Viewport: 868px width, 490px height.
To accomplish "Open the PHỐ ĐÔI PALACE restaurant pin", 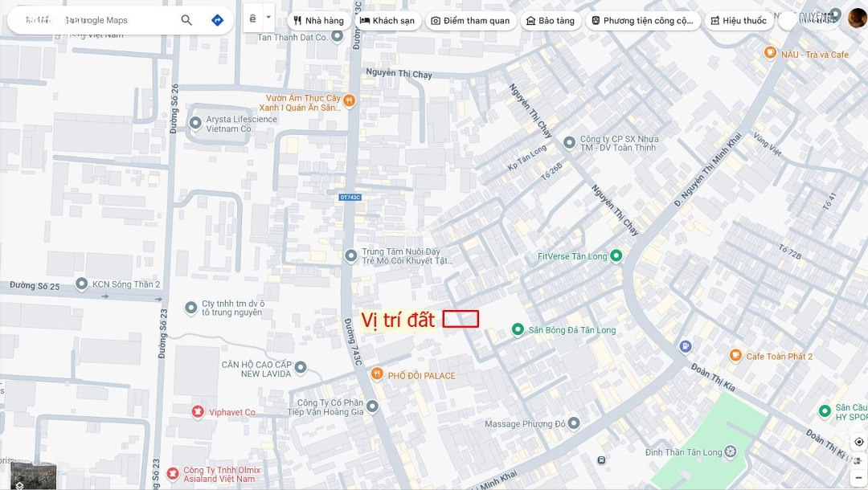I will pyautogui.click(x=377, y=374).
